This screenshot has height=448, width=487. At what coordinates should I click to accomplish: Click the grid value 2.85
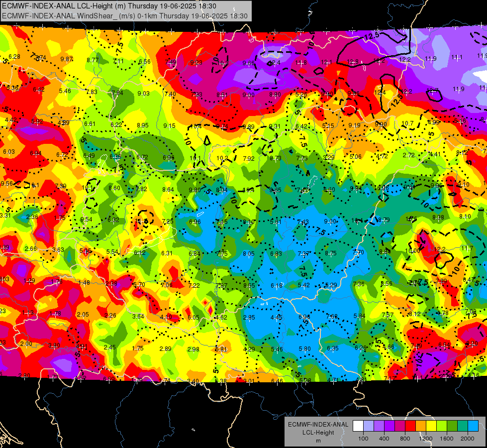pyautogui.click(x=249, y=318)
